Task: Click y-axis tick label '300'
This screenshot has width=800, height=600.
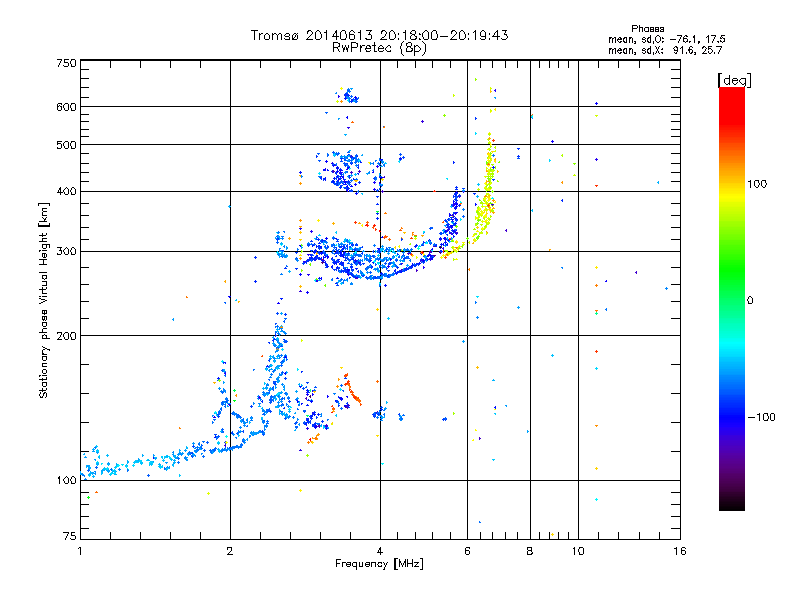Action: point(66,251)
